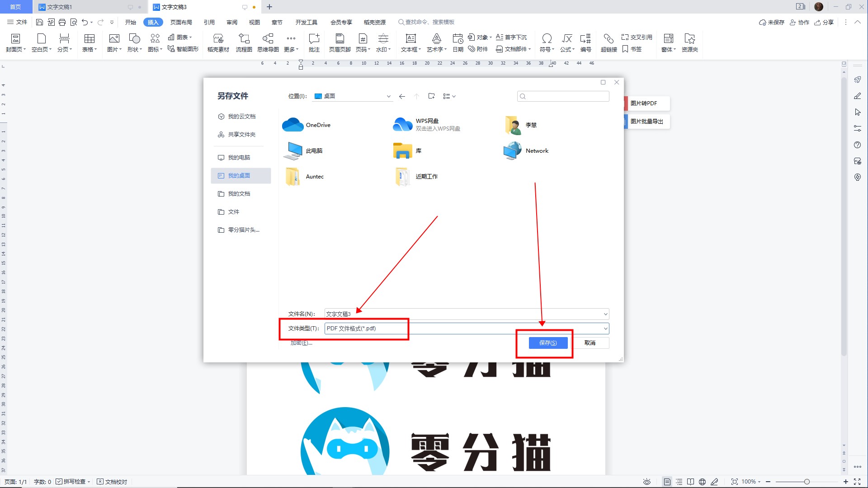Click the undo icon in quick toolbar
Screen dimensions: 868x488
(x=85, y=22)
